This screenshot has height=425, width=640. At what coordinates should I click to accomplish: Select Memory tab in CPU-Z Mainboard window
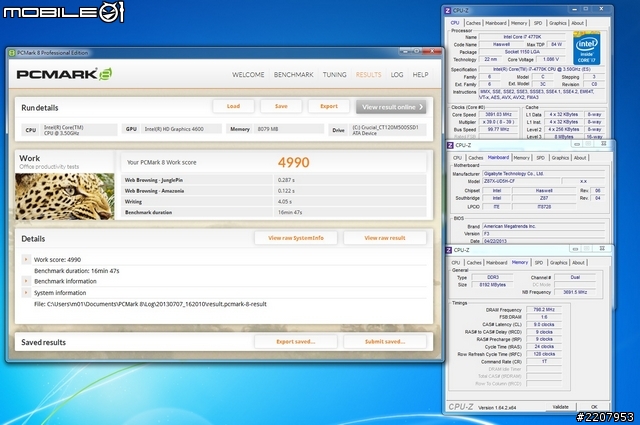(x=521, y=158)
